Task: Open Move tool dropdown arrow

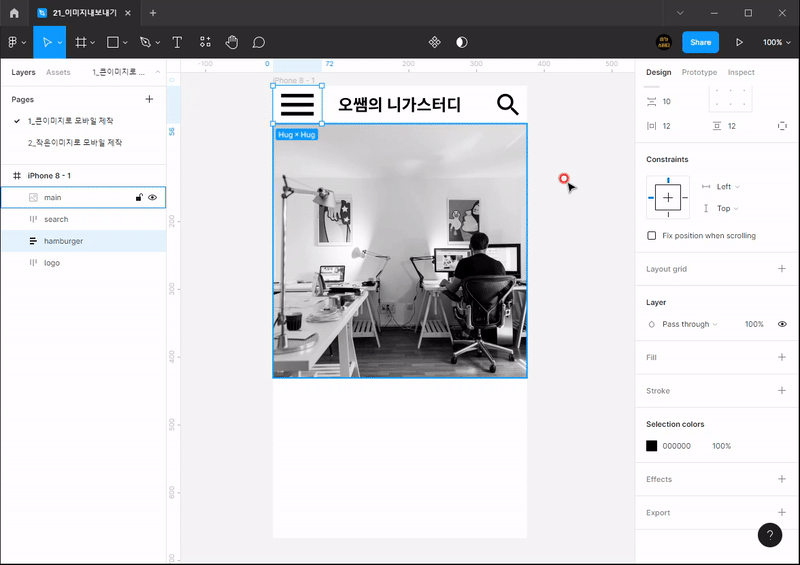Action: point(60,43)
